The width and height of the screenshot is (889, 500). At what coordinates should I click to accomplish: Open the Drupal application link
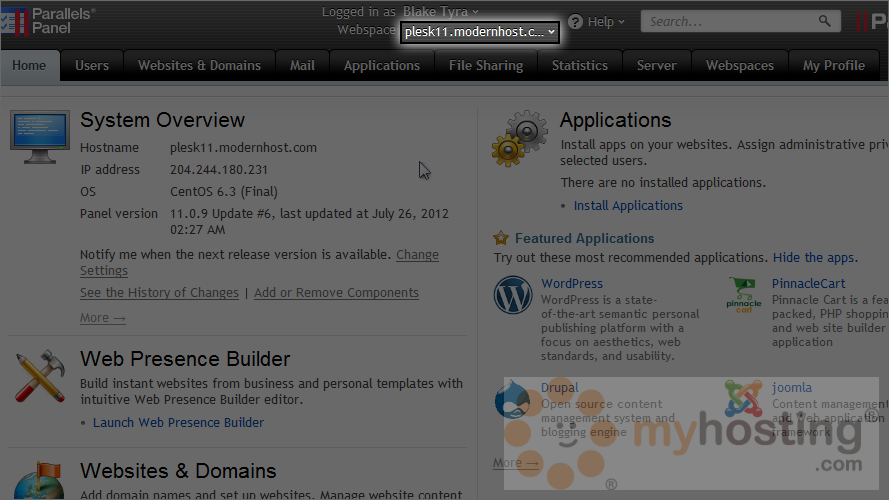pos(560,388)
